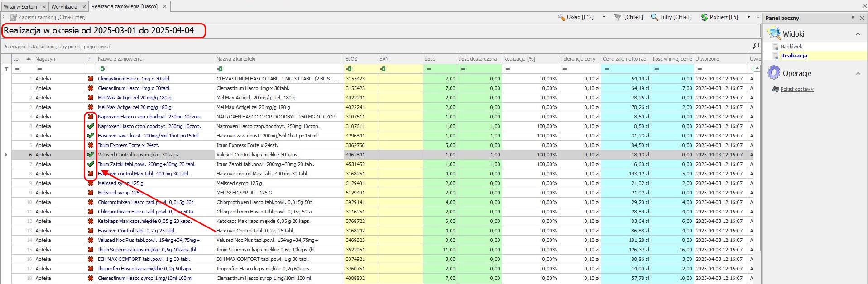Click green checkmark for Hascovir zaw.doust. row
The height and width of the screenshot is (284, 868).
coord(91,136)
